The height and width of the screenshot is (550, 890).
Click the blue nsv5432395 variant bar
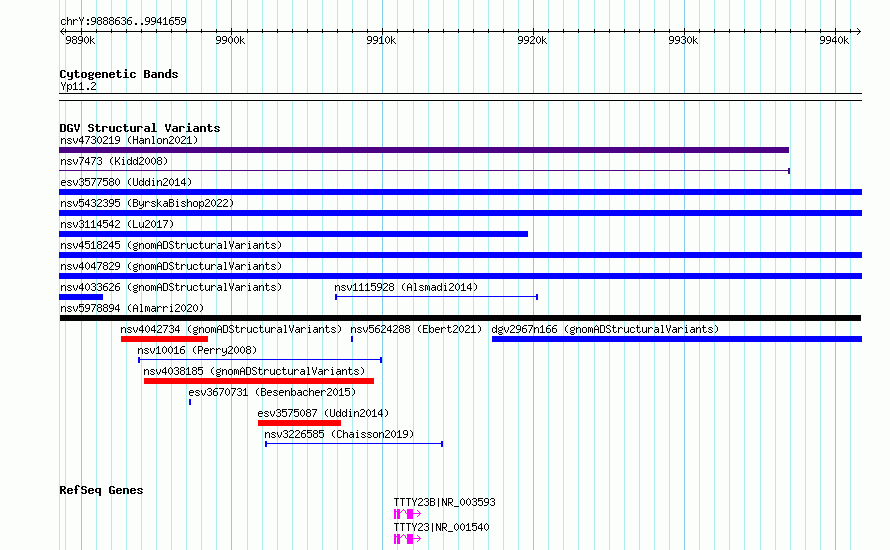(460, 213)
